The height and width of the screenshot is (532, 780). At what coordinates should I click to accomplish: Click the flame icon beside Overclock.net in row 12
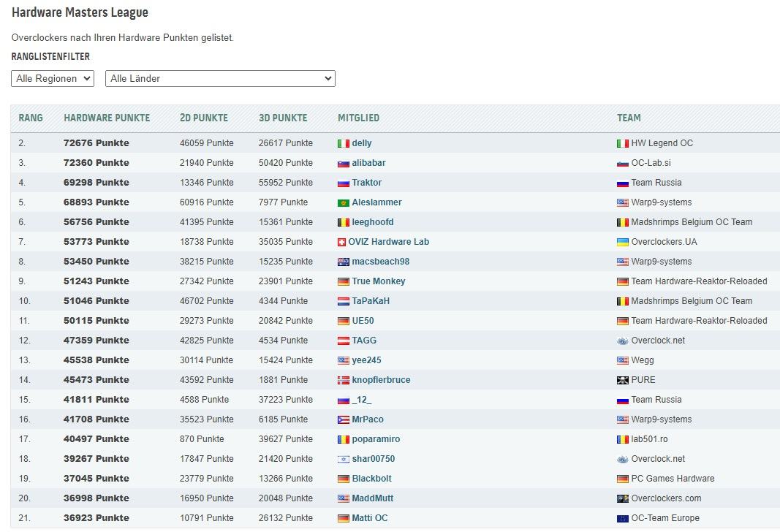coord(622,341)
